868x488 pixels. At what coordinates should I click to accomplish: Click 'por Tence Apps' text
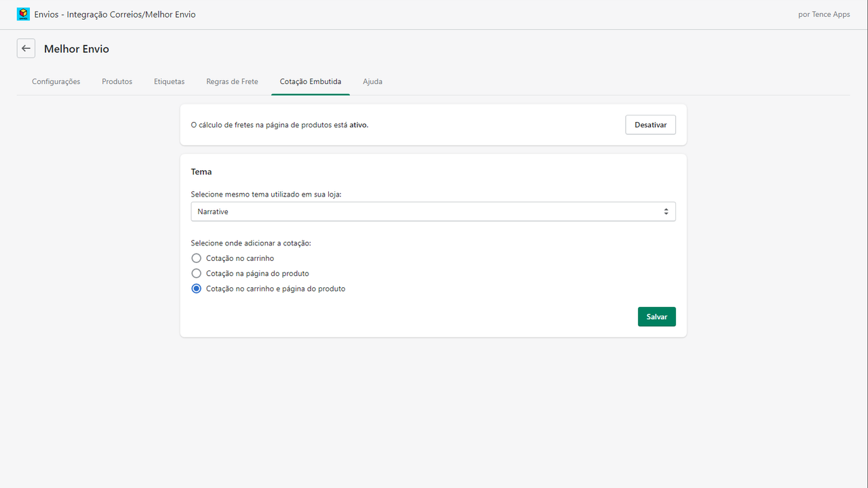824,14
